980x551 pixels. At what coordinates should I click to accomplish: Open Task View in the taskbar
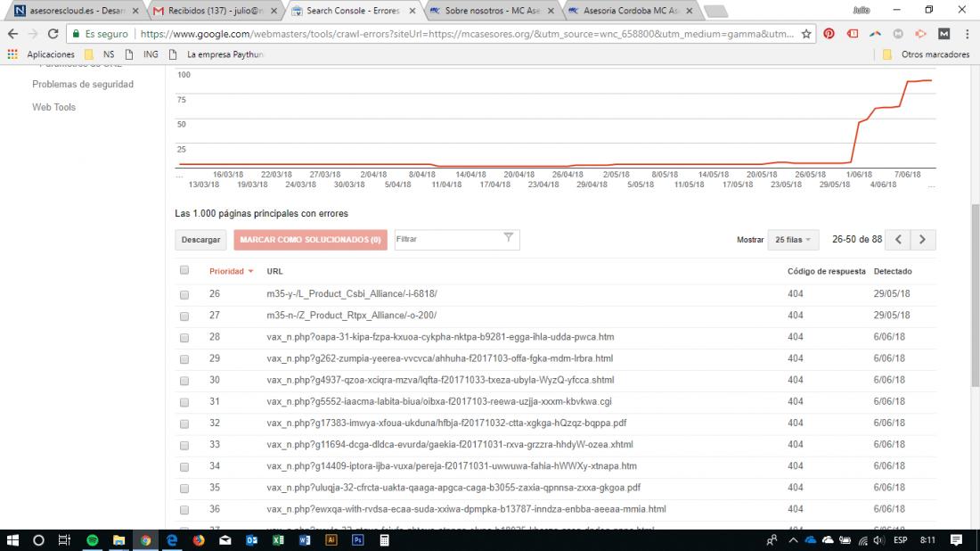pyautogui.click(x=64, y=539)
